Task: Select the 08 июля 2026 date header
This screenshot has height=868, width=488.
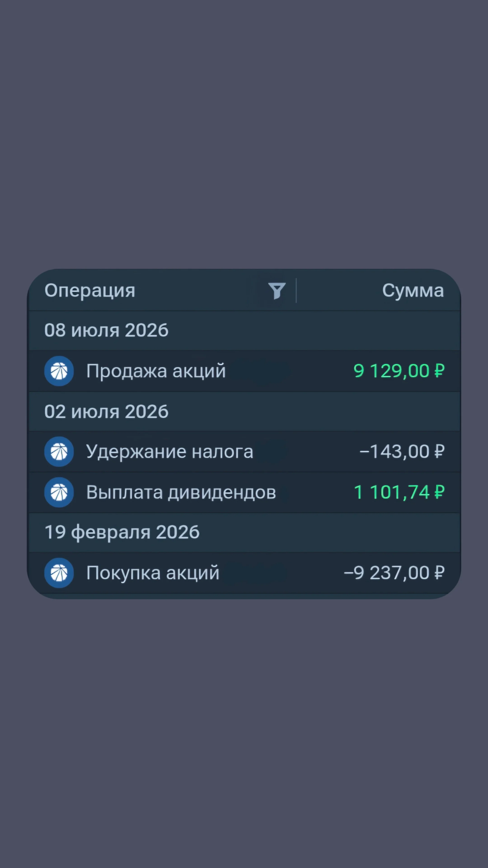Action: 244,330
